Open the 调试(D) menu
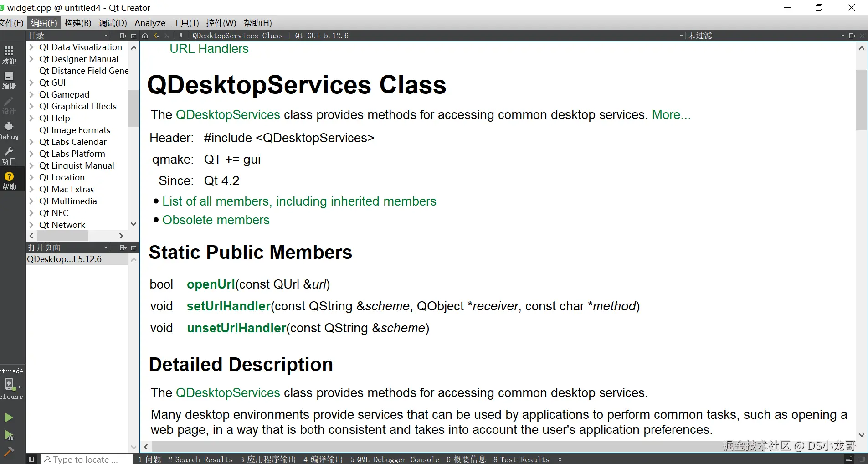Viewport: 868px width, 464px height. [x=113, y=23]
